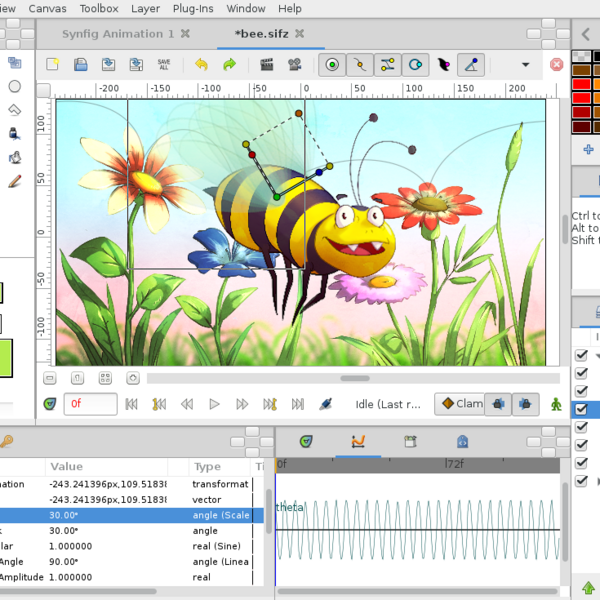This screenshot has height=600, width=600.
Task: Click the Open file folder icon
Action: (80, 64)
